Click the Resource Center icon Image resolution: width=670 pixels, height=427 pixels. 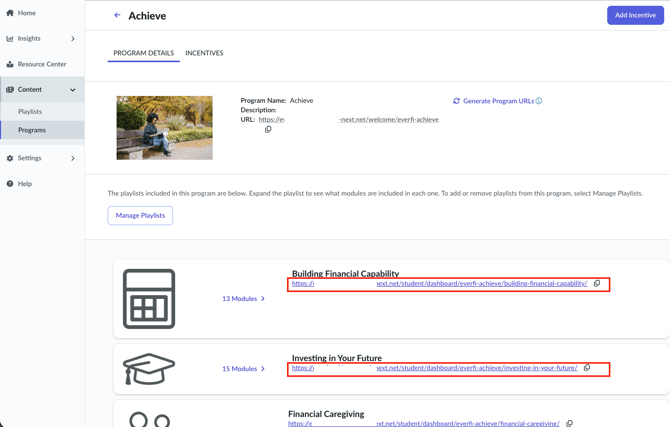pyautogui.click(x=10, y=64)
